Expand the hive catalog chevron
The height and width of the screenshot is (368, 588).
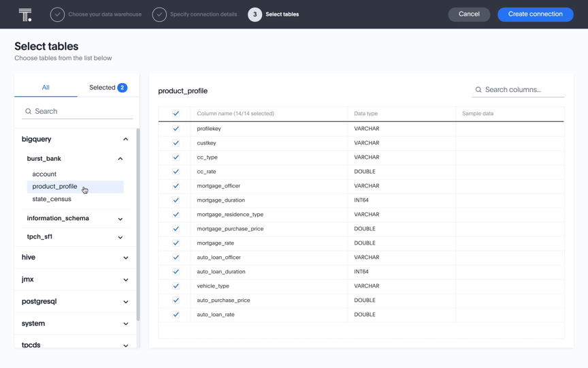pos(125,258)
